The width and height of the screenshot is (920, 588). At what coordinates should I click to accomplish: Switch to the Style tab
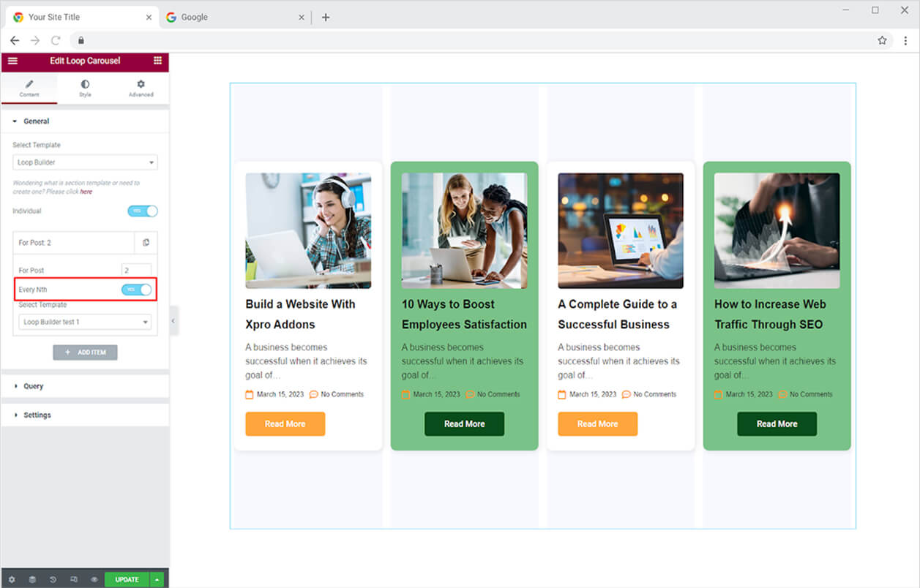tap(85, 88)
